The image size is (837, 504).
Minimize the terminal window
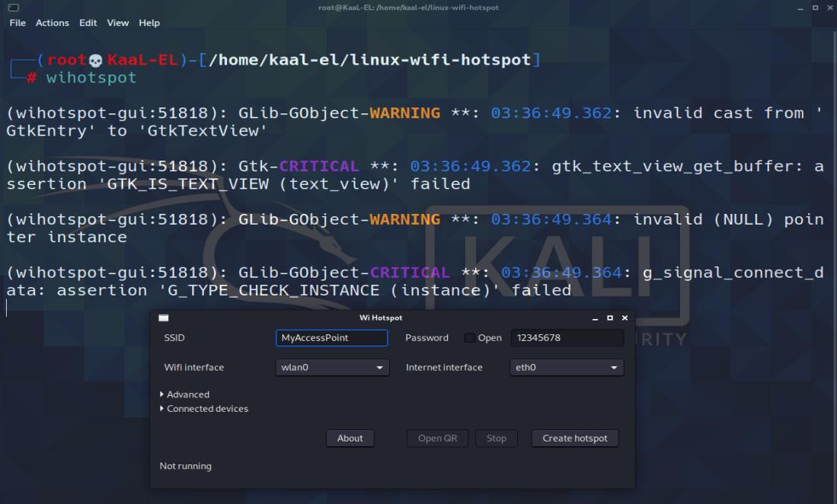[800, 8]
